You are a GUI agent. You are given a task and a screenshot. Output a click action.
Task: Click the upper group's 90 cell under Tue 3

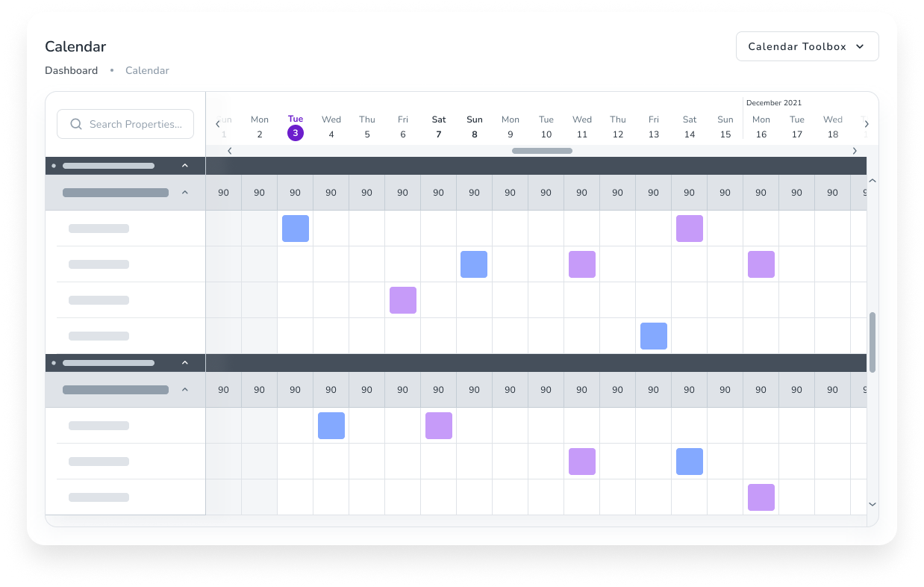pyautogui.click(x=296, y=193)
